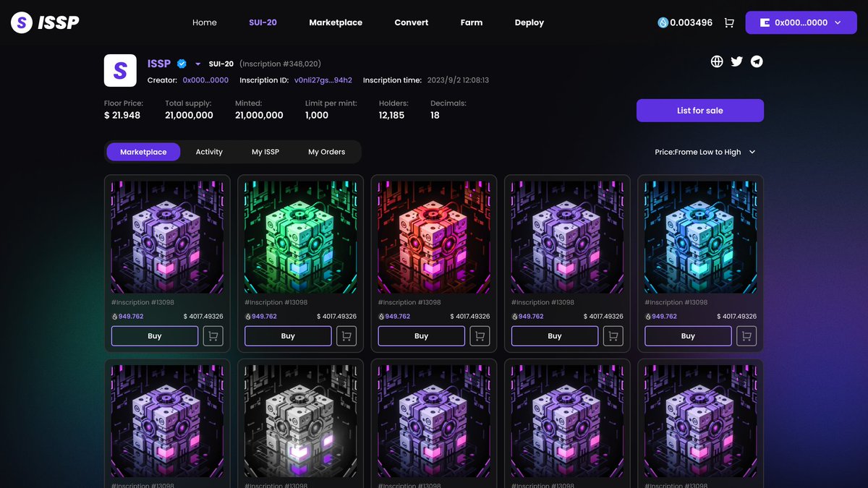Click the blue cube's #Inscription #13098 label
Screen dimensions: 868x488
coord(676,302)
